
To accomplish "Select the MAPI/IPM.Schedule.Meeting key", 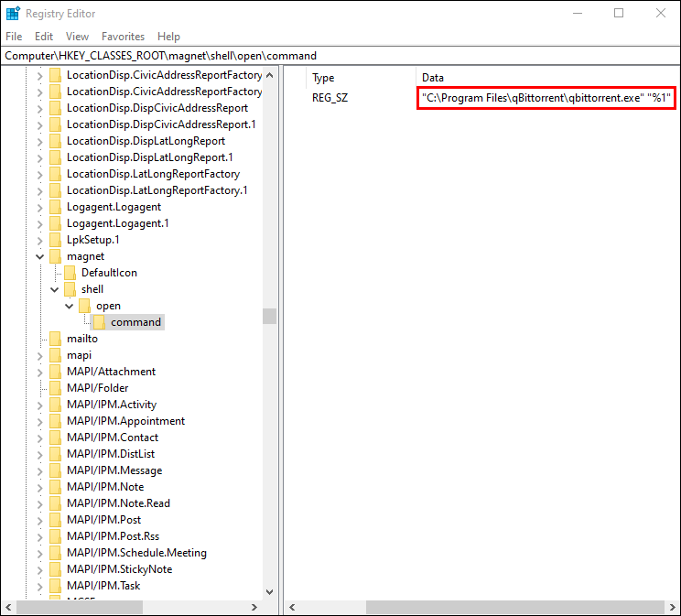I will [x=136, y=553].
